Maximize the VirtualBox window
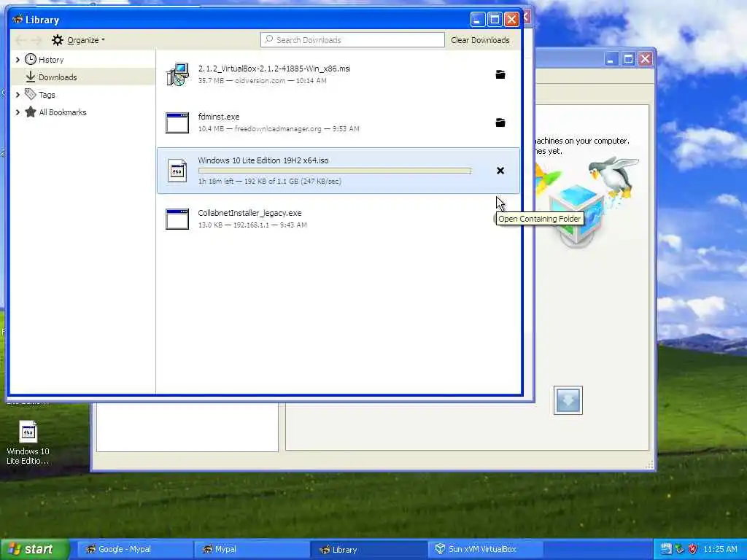 pos(628,59)
